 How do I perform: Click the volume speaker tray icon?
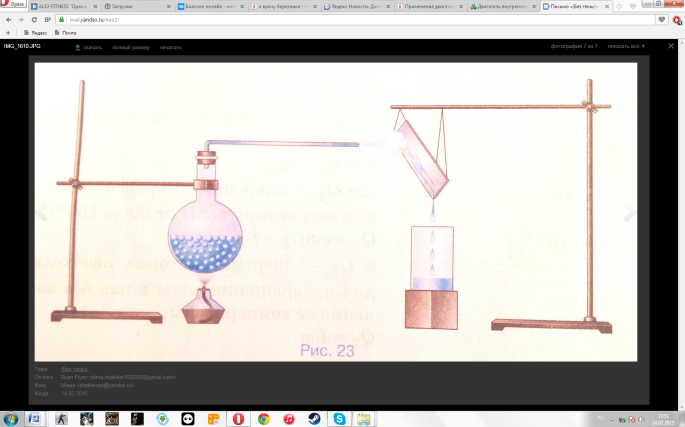(x=640, y=420)
